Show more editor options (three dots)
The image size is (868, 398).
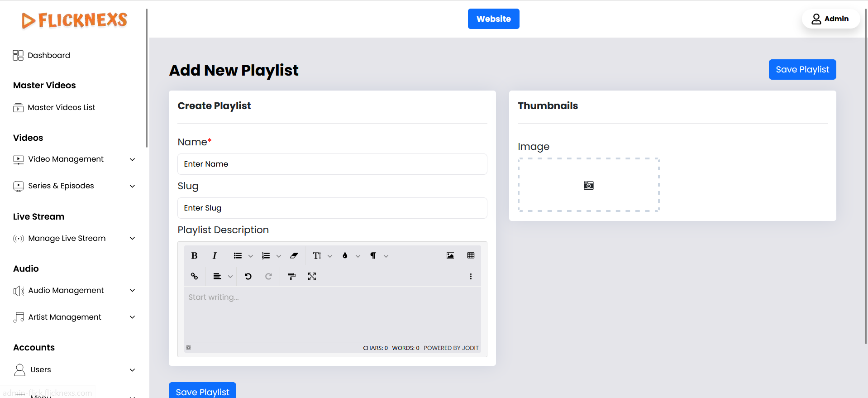[x=471, y=276]
